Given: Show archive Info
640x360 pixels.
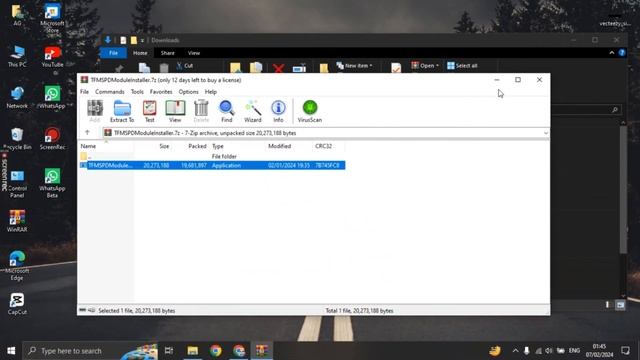Looking at the screenshot, I should pyautogui.click(x=278, y=111).
